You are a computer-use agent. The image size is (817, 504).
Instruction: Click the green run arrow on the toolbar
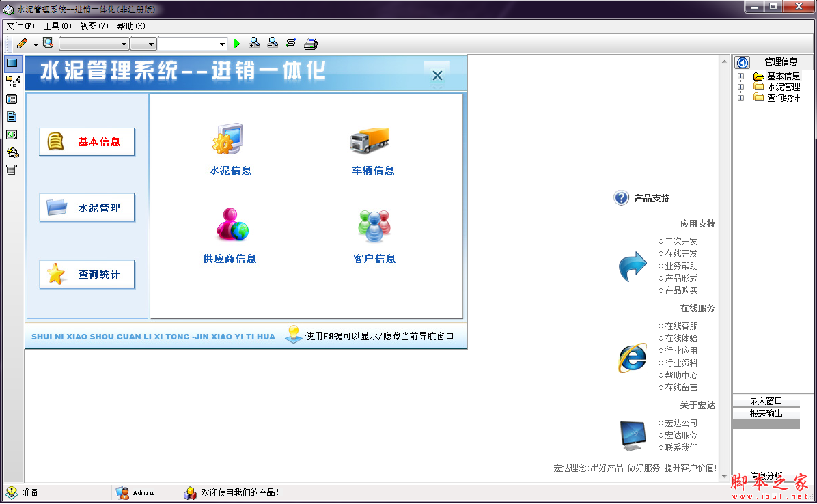point(236,42)
